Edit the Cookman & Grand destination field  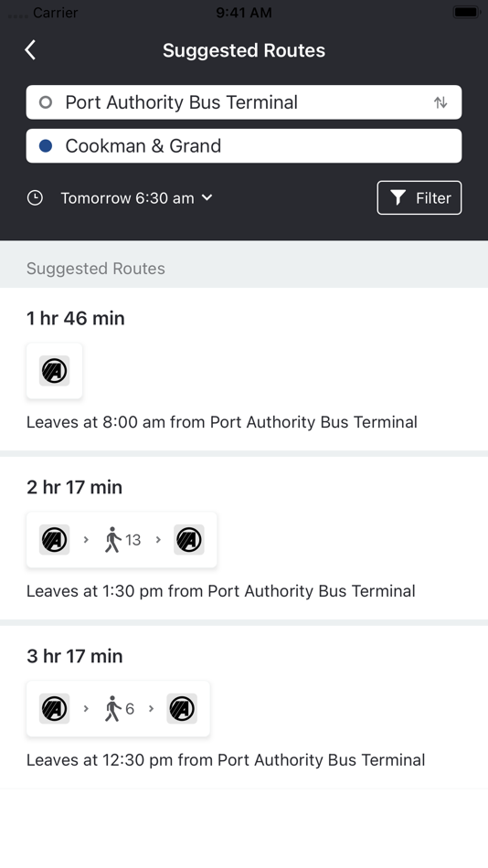coord(244,146)
